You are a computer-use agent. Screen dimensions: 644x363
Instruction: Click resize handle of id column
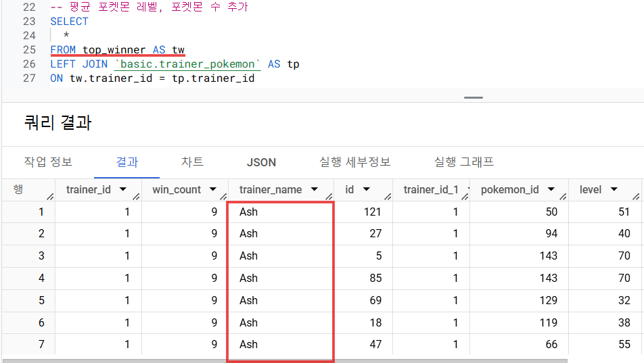[x=388, y=197]
